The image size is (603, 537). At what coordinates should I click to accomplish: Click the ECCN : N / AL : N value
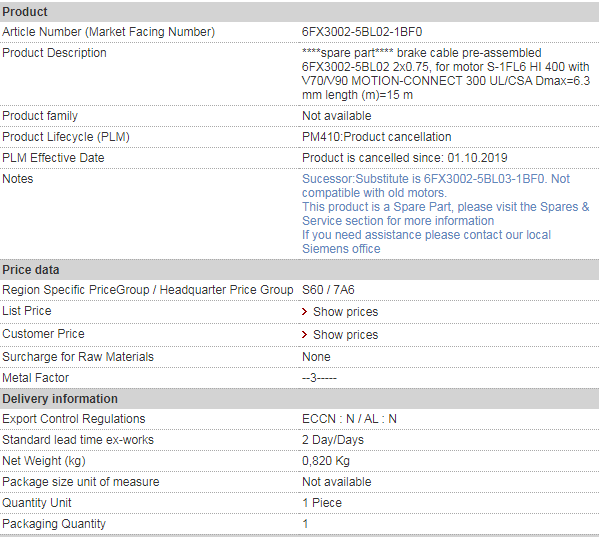click(349, 419)
